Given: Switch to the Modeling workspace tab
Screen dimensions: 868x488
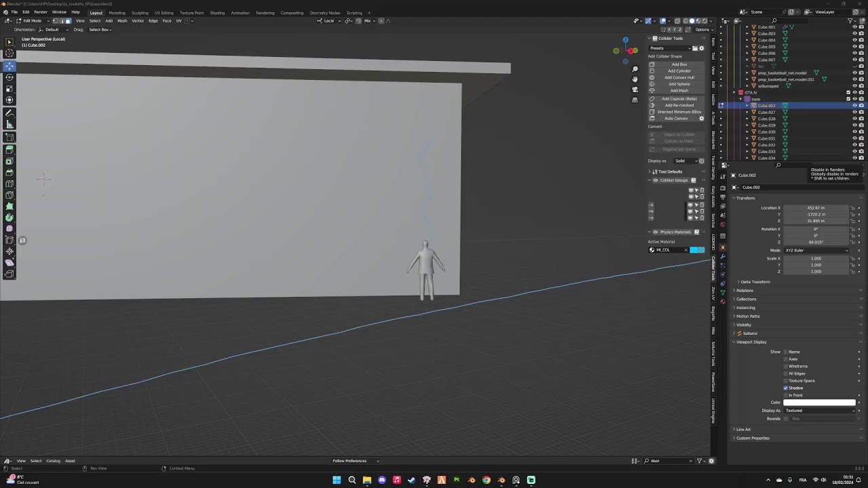Looking at the screenshot, I should [x=117, y=12].
